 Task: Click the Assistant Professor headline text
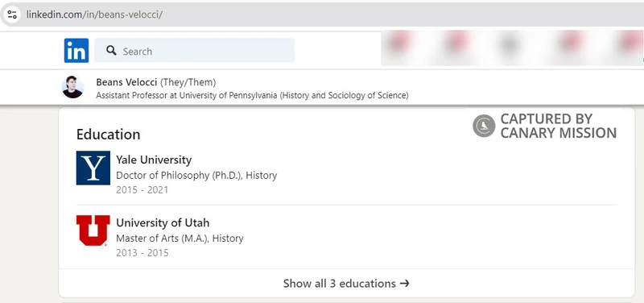coord(252,95)
